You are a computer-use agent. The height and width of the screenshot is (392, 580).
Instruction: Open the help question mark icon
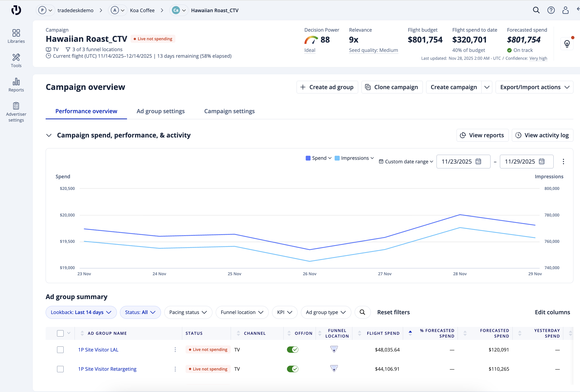pos(551,10)
